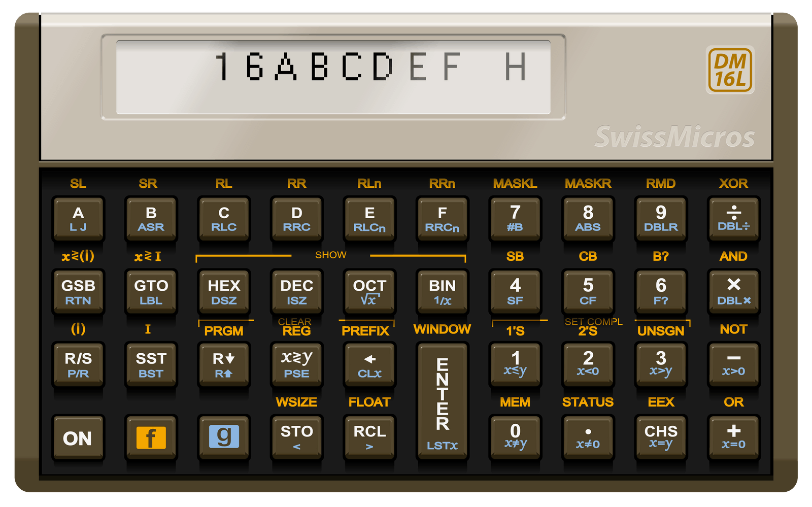Viewport: 812px width, 507px height.
Task: Click the decimal point key
Action: click(588, 437)
